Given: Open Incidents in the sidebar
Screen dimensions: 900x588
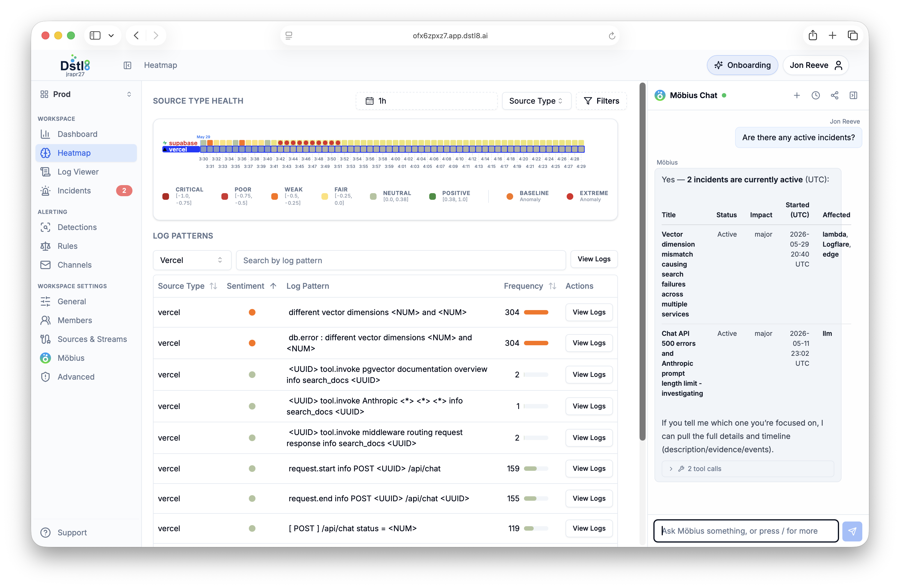Looking at the screenshot, I should pyautogui.click(x=86, y=191).
